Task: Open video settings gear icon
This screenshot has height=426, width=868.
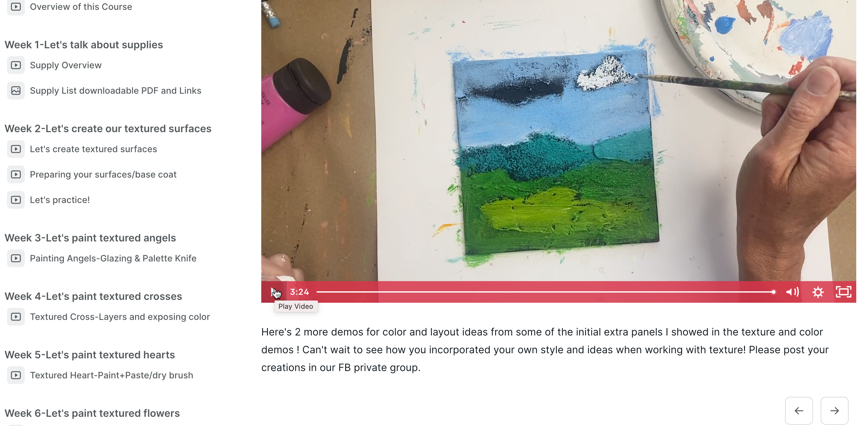Action: [818, 292]
